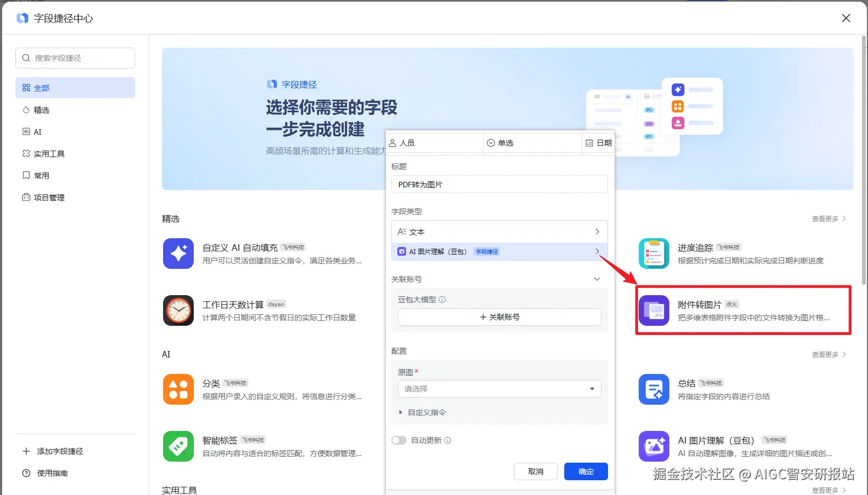This screenshot has width=868, height=495.
Task: Click the AI 图片理解 icon in field type row
Action: pyautogui.click(x=402, y=252)
